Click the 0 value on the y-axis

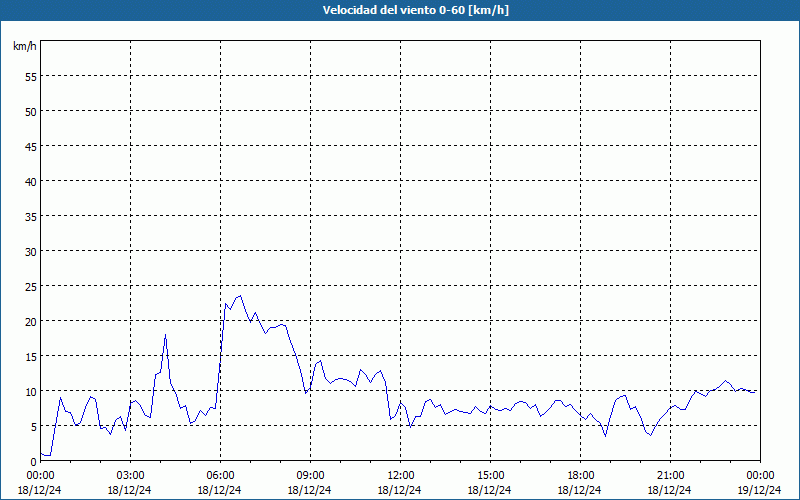(x=34, y=461)
